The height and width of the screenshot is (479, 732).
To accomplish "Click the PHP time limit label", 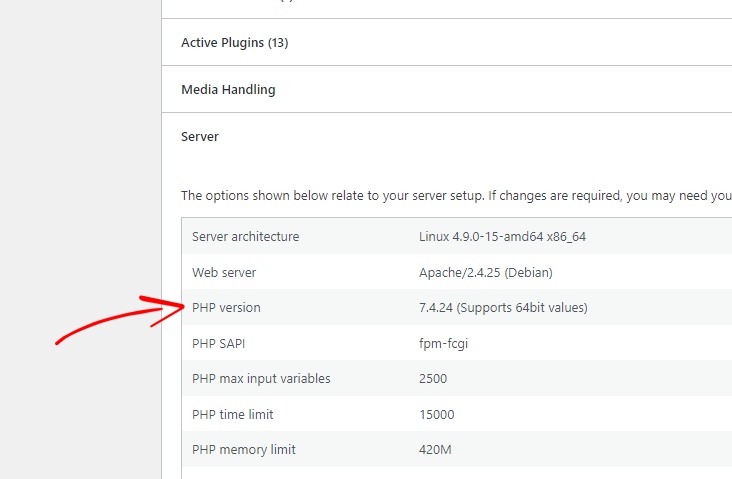I will coord(232,415).
